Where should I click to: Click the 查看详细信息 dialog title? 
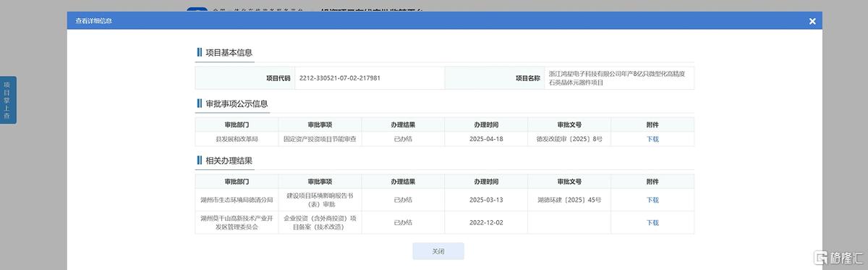[x=94, y=21]
